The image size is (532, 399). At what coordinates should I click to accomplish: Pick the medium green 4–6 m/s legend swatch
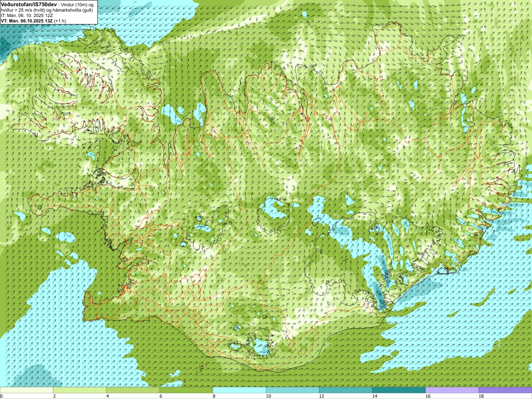point(133,390)
